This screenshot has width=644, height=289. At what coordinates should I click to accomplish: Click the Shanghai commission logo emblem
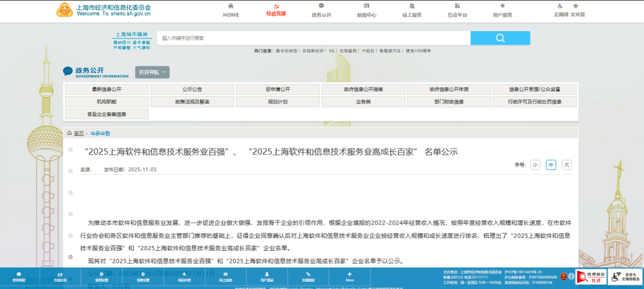(64, 10)
